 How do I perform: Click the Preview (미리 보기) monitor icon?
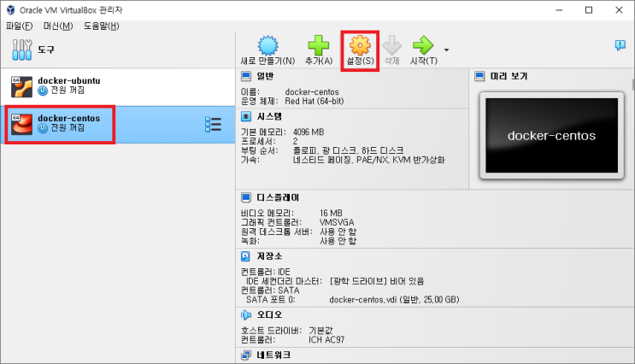pos(479,76)
